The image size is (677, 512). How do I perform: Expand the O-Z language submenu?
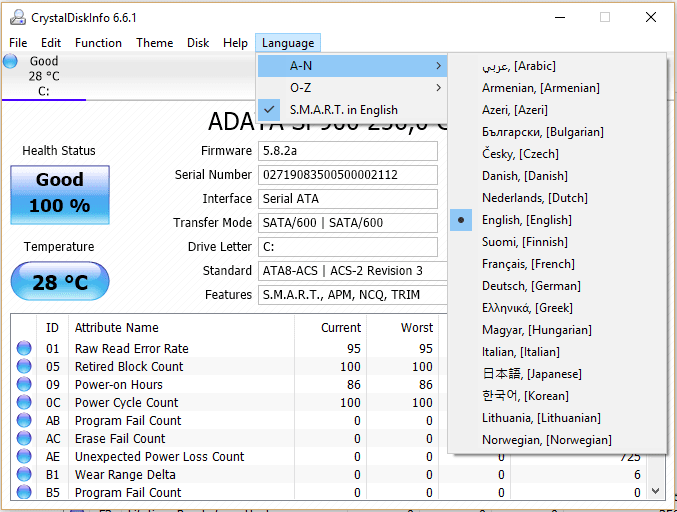click(352, 88)
